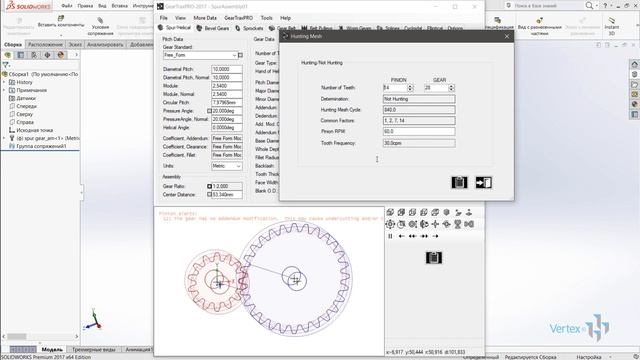Screen dimensions: 640x360
Task: Open the Gear Standard Free_Form dropdown
Action: tap(200, 55)
